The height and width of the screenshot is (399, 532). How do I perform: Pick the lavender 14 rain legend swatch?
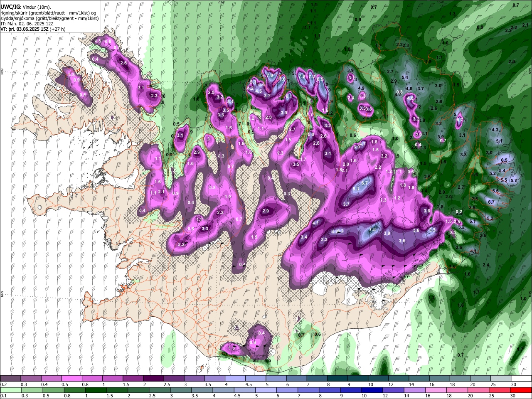pos(415,390)
